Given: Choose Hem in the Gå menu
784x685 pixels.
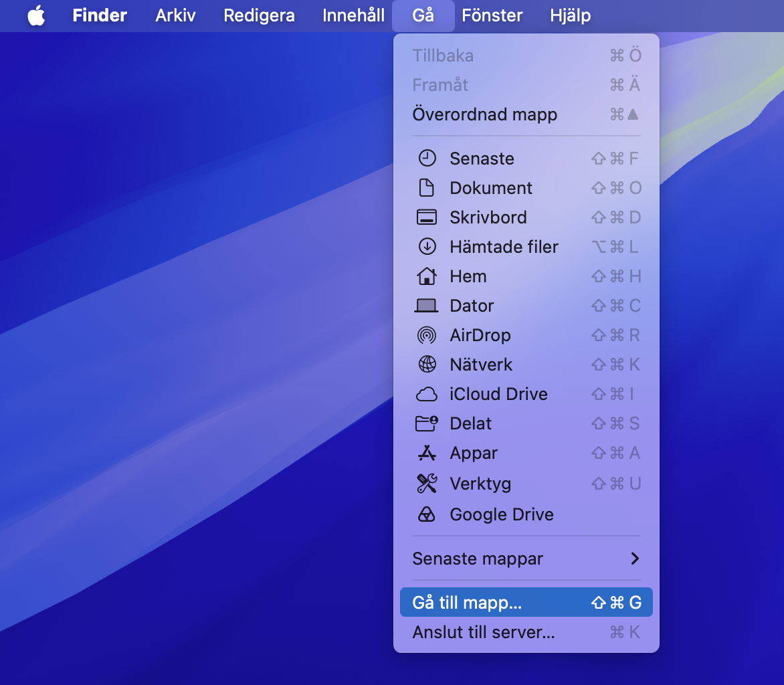Looking at the screenshot, I should pos(468,276).
